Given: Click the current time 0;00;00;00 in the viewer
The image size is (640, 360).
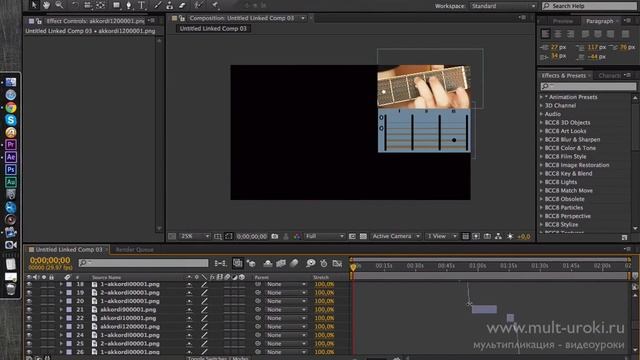Looking at the screenshot, I should point(252,236).
